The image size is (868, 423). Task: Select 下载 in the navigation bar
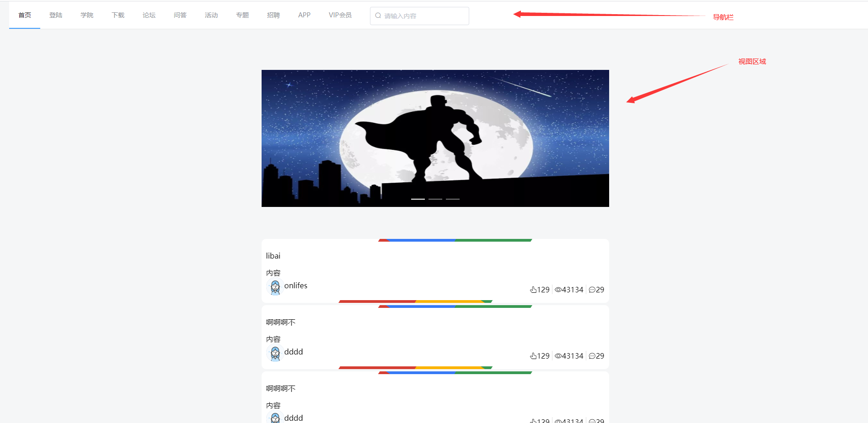tap(118, 15)
